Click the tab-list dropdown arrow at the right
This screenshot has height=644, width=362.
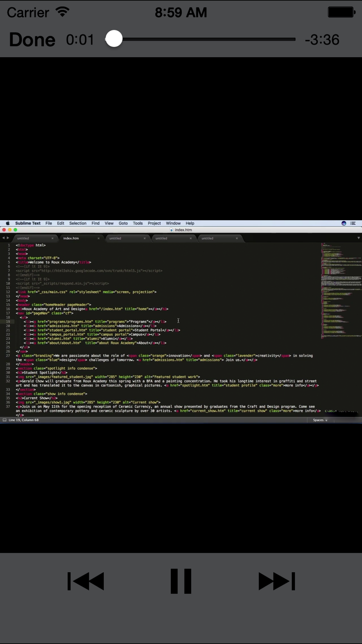pos(359,238)
